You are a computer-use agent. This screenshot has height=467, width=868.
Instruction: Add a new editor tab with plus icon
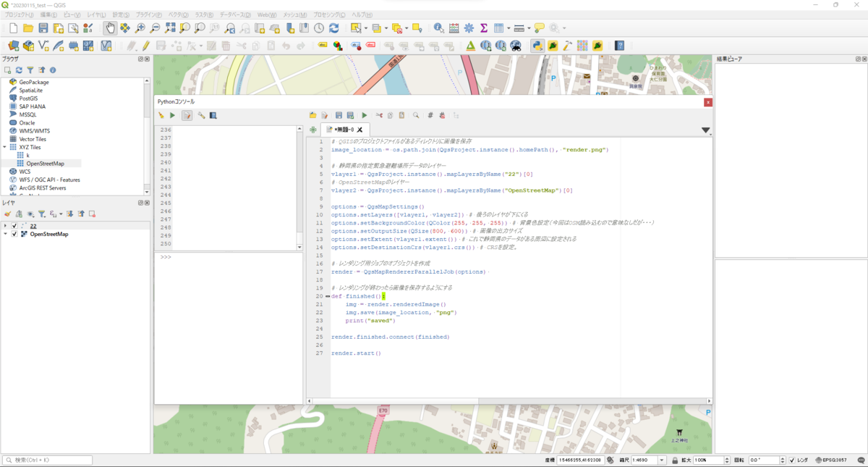tap(313, 130)
